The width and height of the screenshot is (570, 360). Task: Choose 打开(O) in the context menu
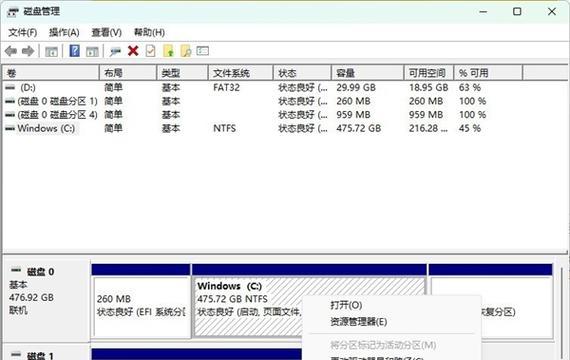pyautogui.click(x=346, y=305)
